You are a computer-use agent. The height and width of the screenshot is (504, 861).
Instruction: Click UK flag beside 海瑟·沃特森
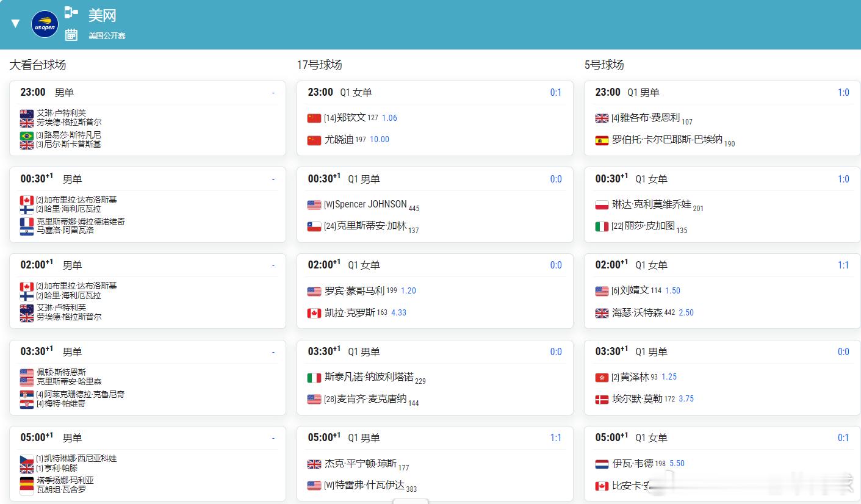click(602, 313)
